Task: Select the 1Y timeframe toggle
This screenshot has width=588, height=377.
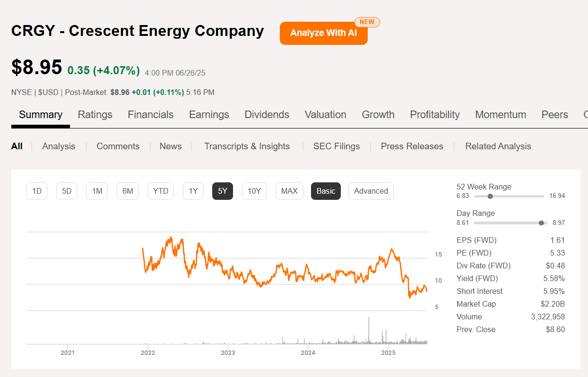Action: 193,191
